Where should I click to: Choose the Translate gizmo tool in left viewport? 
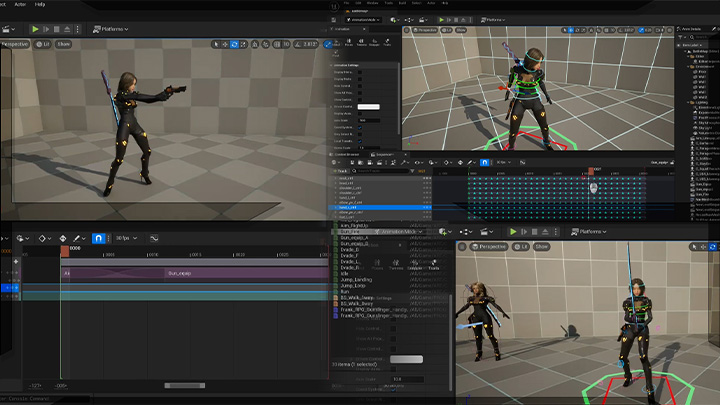pyautogui.click(x=225, y=45)
